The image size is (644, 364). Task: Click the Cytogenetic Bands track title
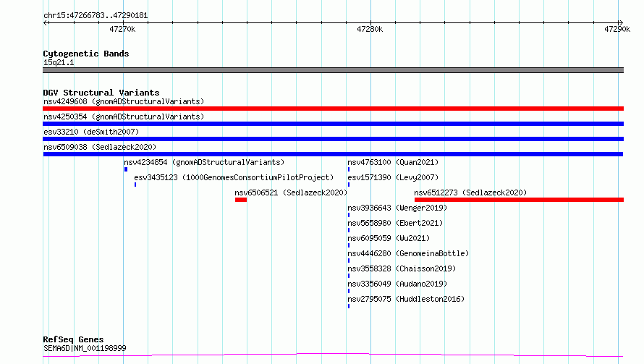[86, 54]
